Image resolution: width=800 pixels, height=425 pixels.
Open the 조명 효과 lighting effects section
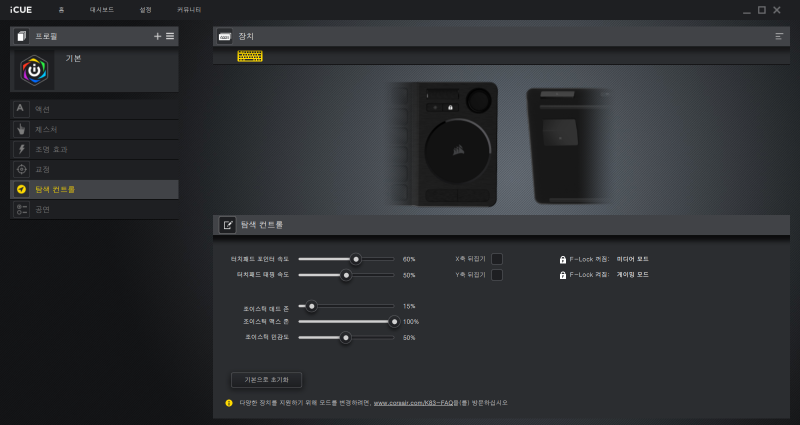(x=94, y=149)
